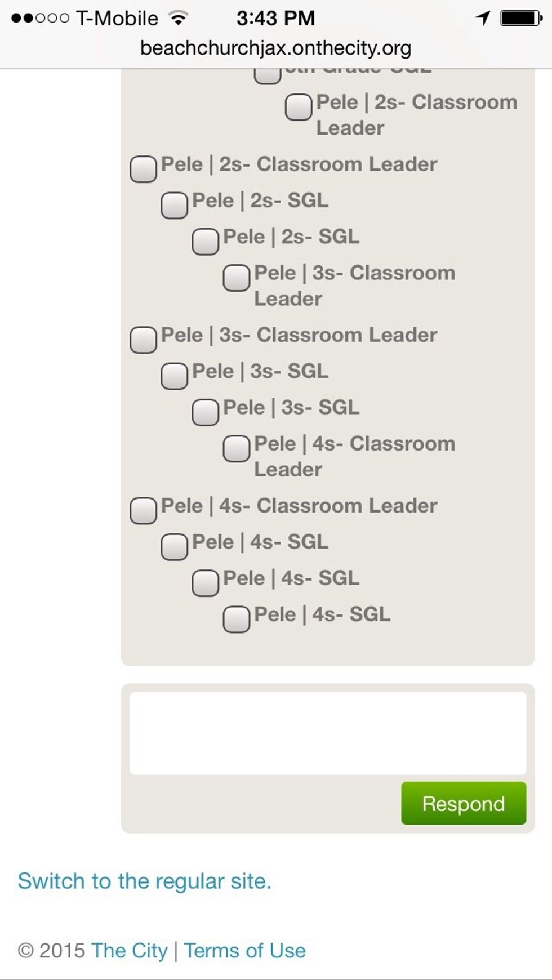
Task: Tap the beachchurchjax.onthecity.org address bar
Action: (275, 48)
